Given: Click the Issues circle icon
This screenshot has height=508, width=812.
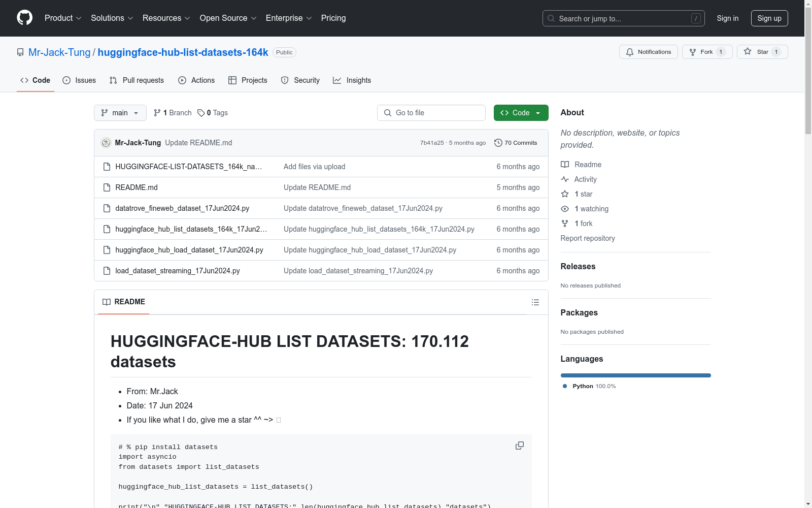Looking at the screenshot, I should [66, 80].
